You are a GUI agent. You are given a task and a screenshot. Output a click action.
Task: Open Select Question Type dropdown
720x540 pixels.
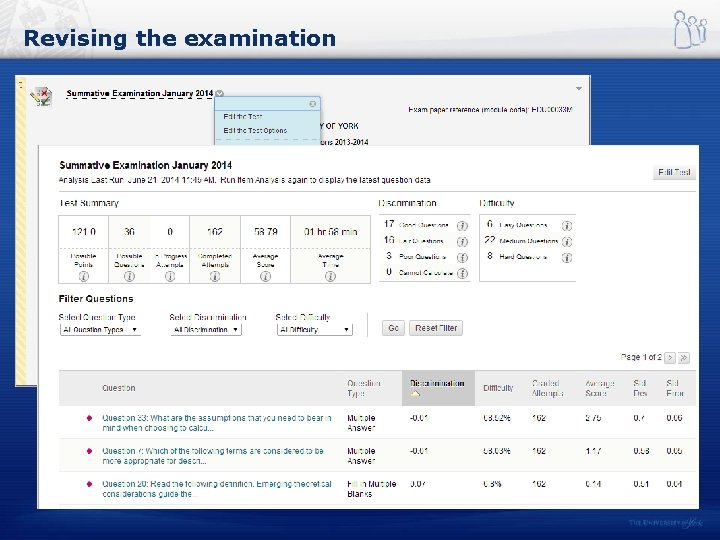click(x=100, y=330)
